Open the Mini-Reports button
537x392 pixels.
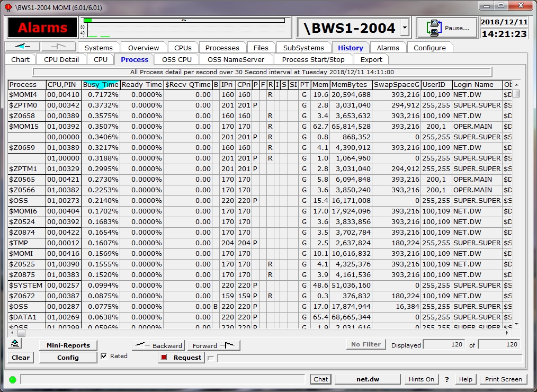68,345
